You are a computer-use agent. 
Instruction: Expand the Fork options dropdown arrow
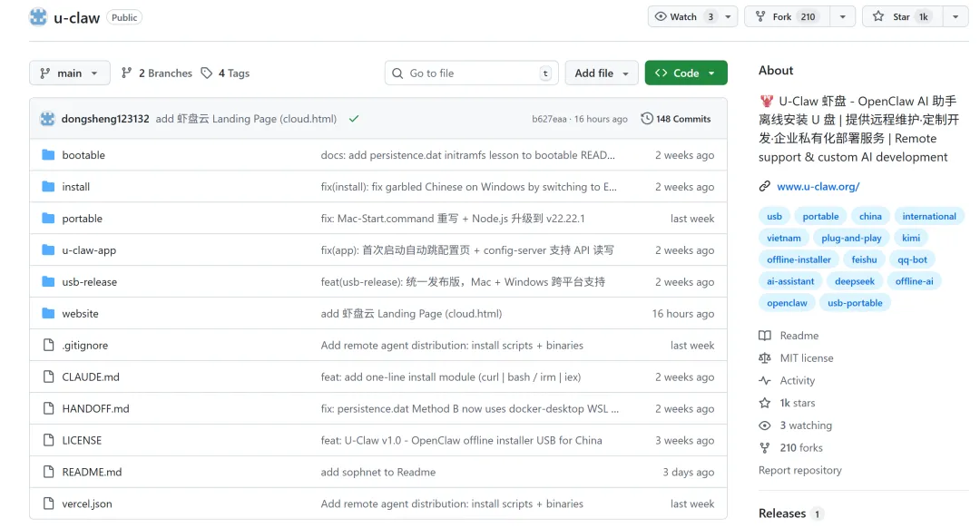click(842, 17)
